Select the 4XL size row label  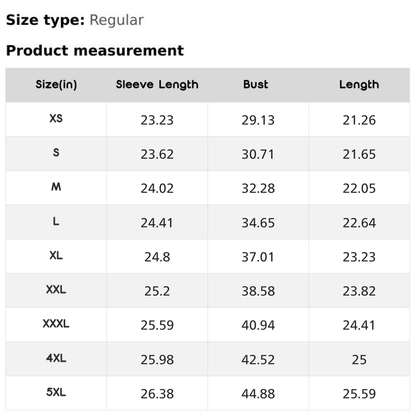56,358
